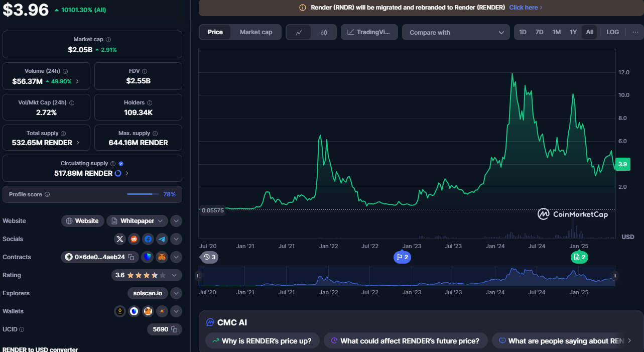Add token to MetaMask in Contracts row
The height and width of the screenshot is (352, 644).
[x=162, y=257]
